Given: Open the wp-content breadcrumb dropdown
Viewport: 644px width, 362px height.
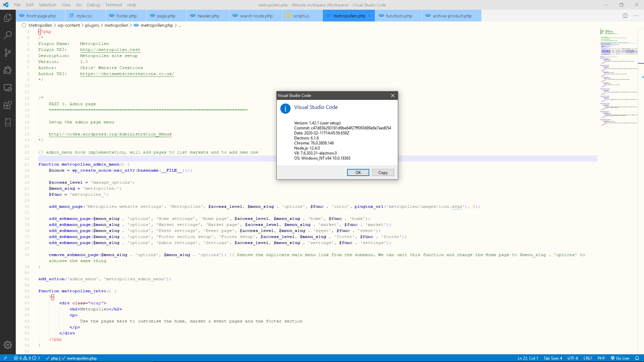Looking at the screenshot, I should (68, 25).
